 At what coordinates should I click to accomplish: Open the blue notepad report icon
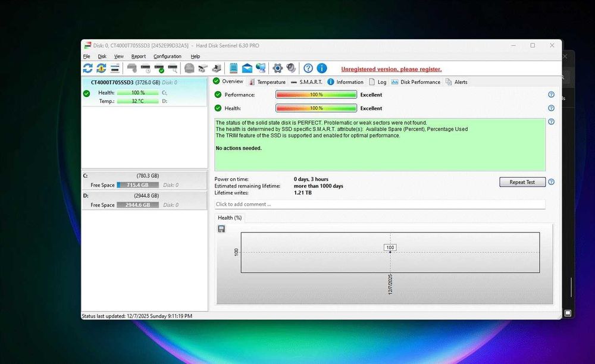pyautogui.click(x=233, y=68)
